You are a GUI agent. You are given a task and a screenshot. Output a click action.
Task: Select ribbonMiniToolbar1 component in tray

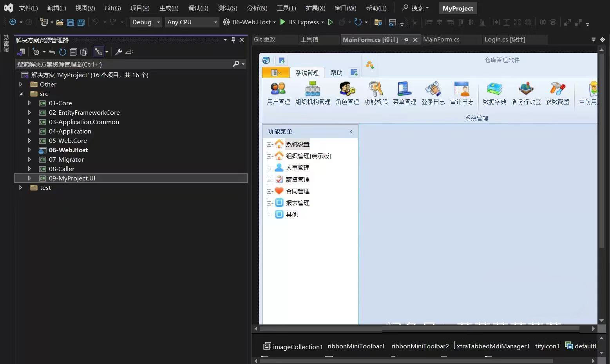point(356,346)
